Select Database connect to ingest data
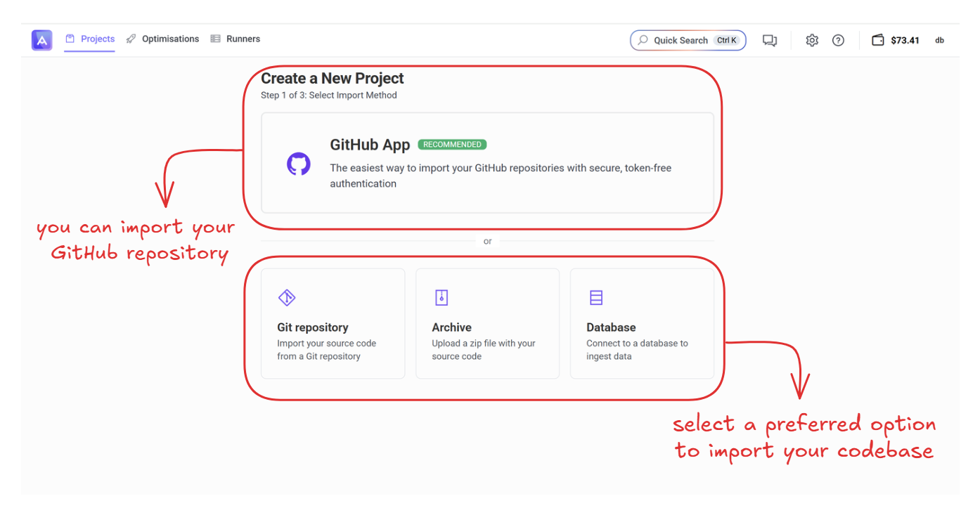980x515 pixels. (642, 324)
